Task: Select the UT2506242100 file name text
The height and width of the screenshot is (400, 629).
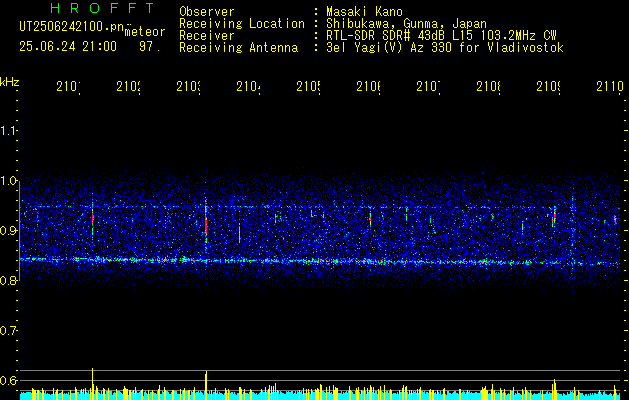Action: [x=71, y=27]
